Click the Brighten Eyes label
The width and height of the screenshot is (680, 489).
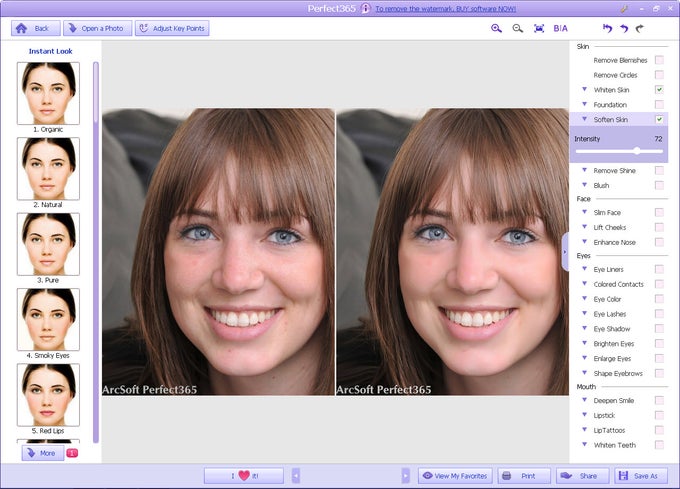[x=614, y=344]
